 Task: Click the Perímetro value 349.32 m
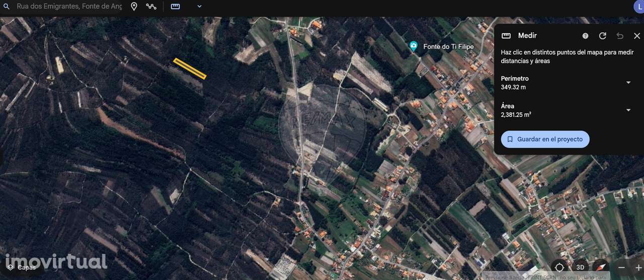513,87
